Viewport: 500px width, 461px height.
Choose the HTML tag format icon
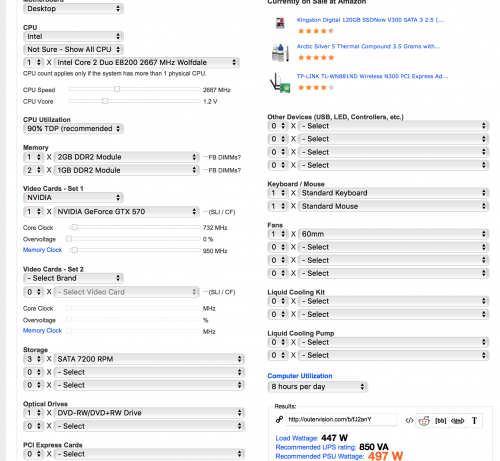pos(457,421)
